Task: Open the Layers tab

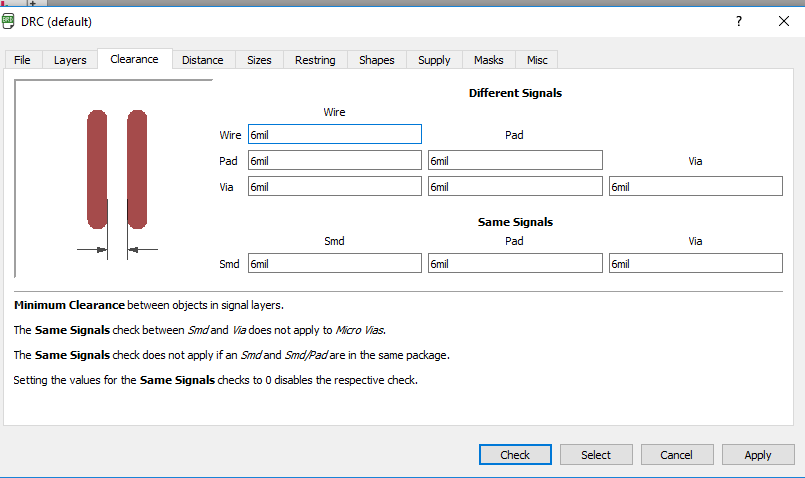Action: click(x=70, y=60)
